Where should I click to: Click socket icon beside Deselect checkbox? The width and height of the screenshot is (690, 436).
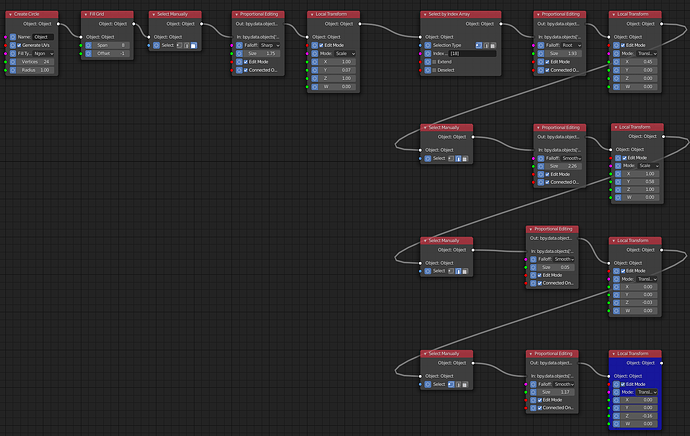tap(428, 70)
